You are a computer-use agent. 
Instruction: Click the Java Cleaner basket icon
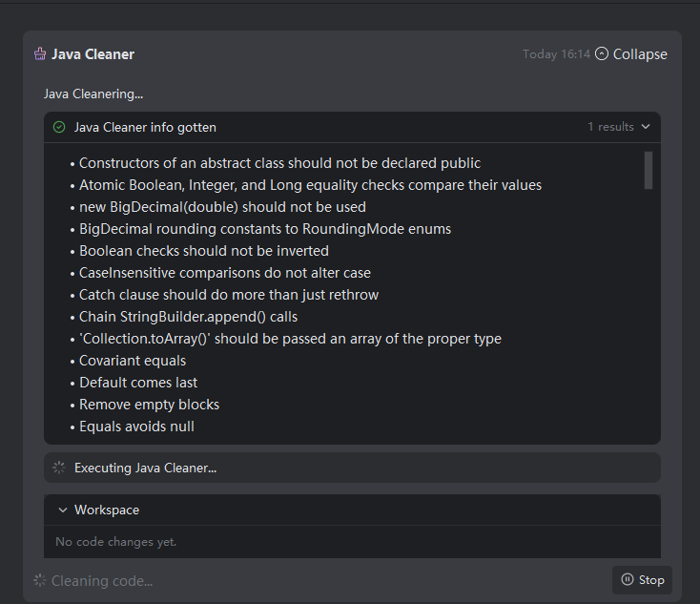(40, 54)
